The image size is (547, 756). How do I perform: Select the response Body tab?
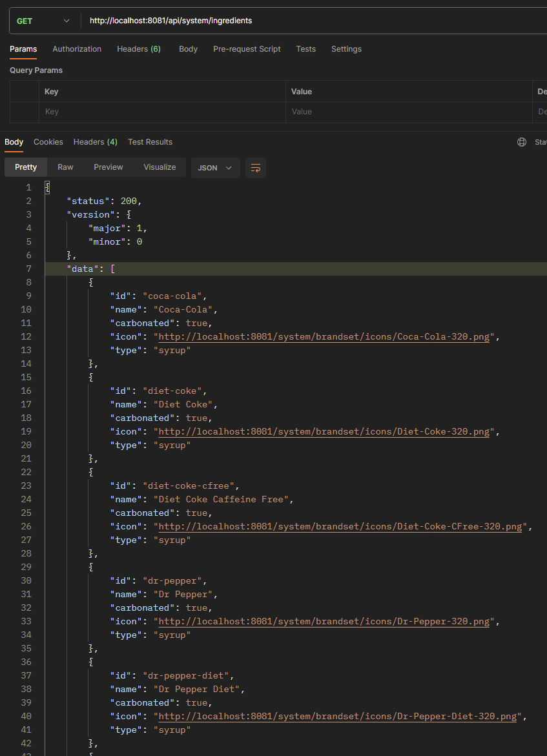14,142
